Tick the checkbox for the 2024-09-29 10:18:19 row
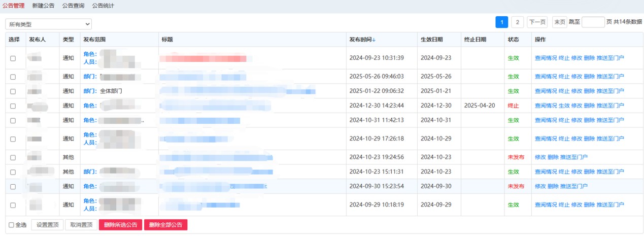The height and width of the screenshot is (236, 644). click(x=13, y=205)
